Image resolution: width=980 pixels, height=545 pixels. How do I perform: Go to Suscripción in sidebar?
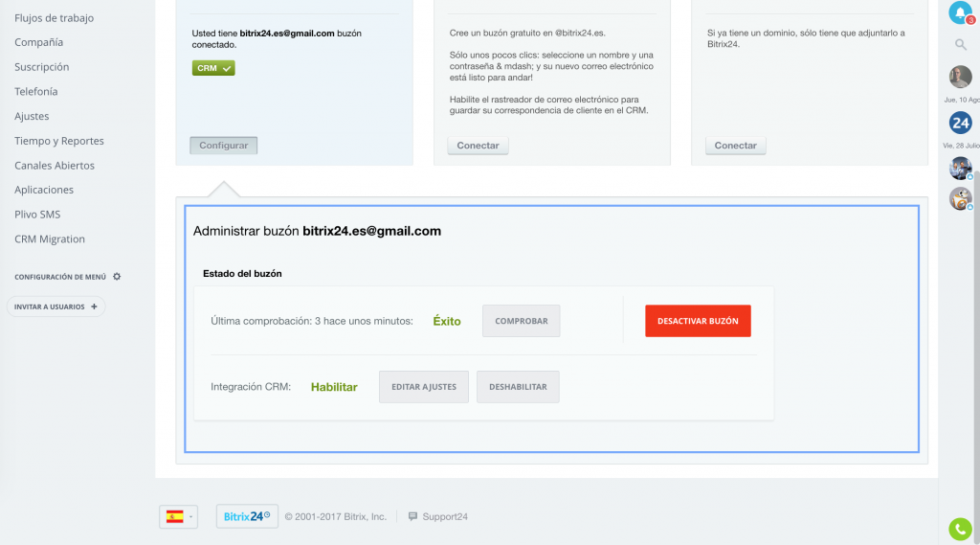[42, 67]
